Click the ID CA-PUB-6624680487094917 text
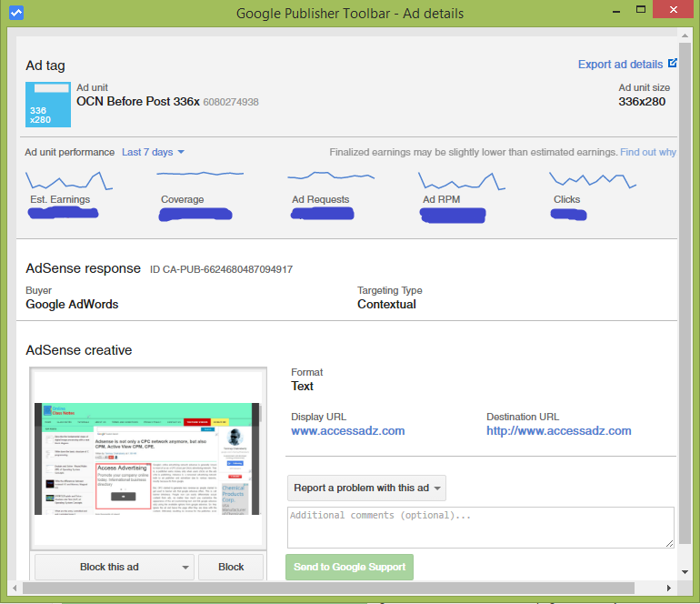This screenshot has width=700, height=604. point(221,269)
